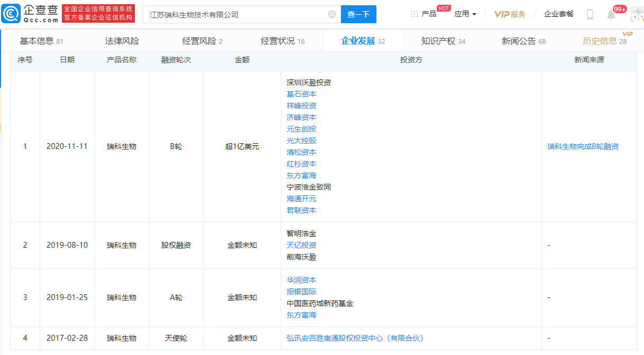The height and width of the screenshot is (355, 644).
Task: Select date cell 2020-11-11
Action: pos(67,146)
